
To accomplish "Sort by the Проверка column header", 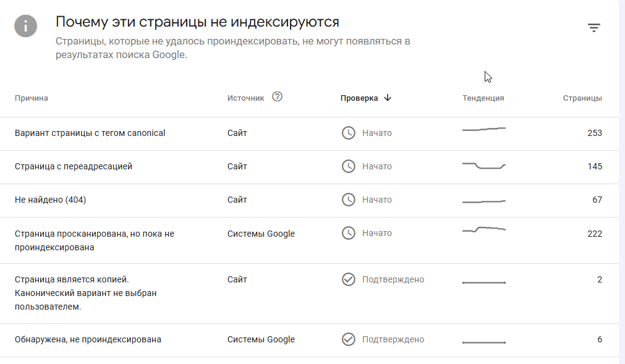I will pyautogui.click(x=359, y=98).
